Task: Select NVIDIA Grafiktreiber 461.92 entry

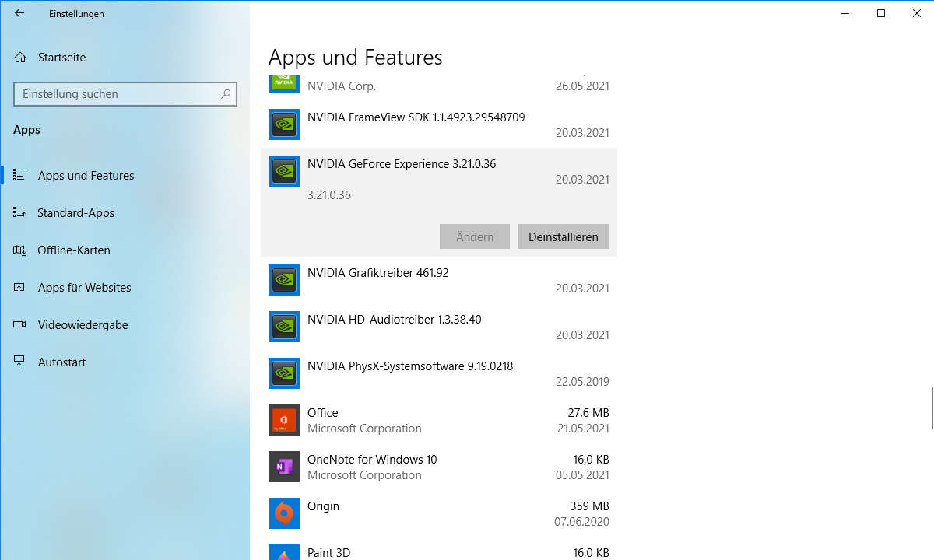Action: click(x=378, y=273)
